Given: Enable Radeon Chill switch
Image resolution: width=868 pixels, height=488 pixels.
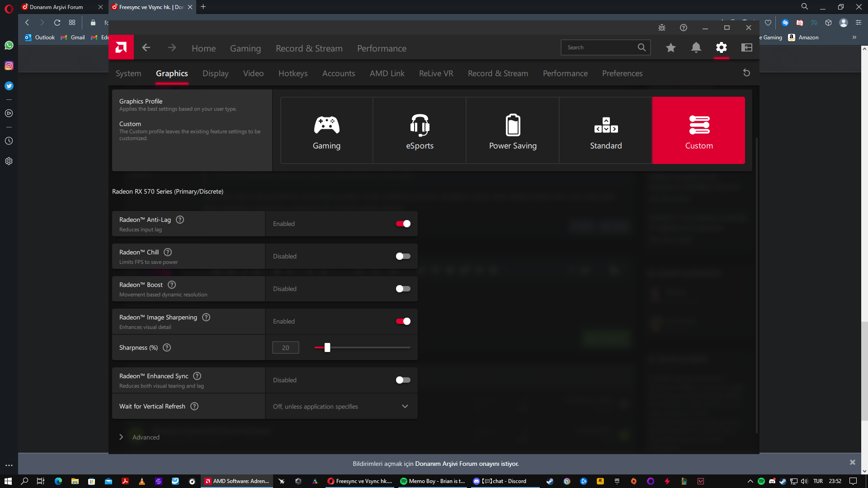Looking at the screenshot, I should pos(403,256).
